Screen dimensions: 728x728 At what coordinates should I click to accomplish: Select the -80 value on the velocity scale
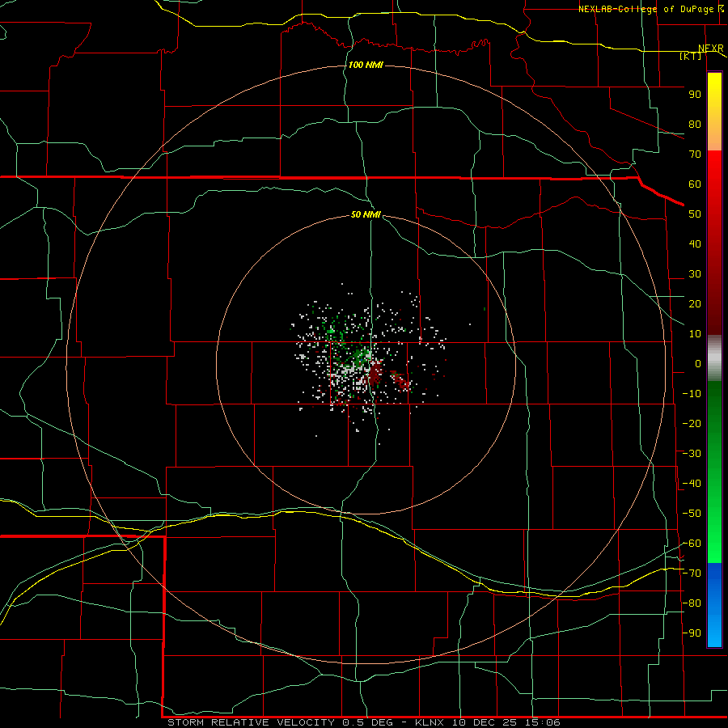pyautogui.click(x=692, y=603)
